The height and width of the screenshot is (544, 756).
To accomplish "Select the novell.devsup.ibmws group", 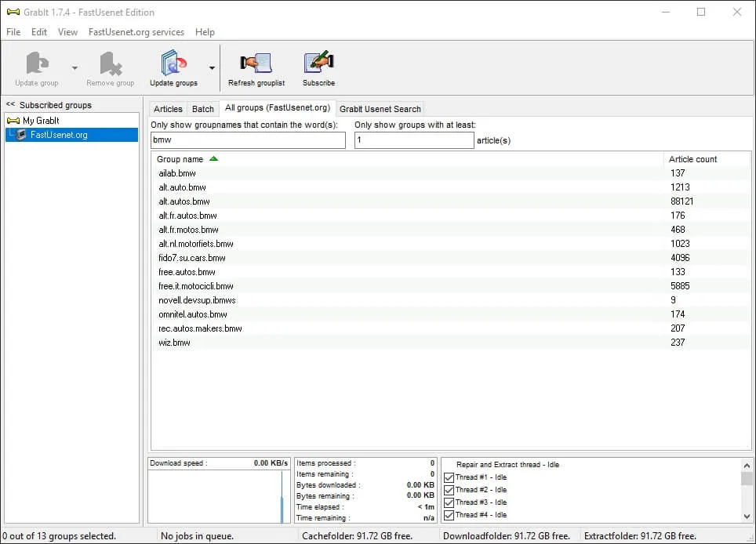I will [451, 300].
